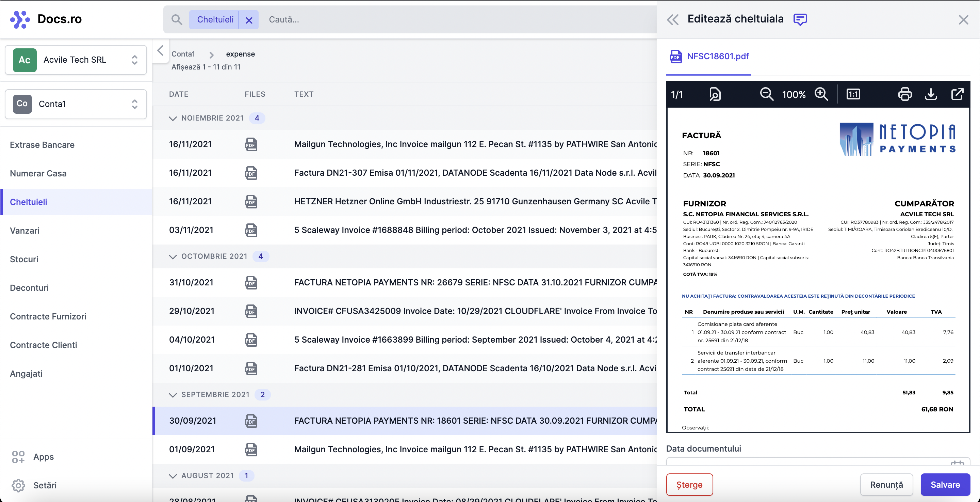Open Stocuri in the sidebar

(24, 259)
